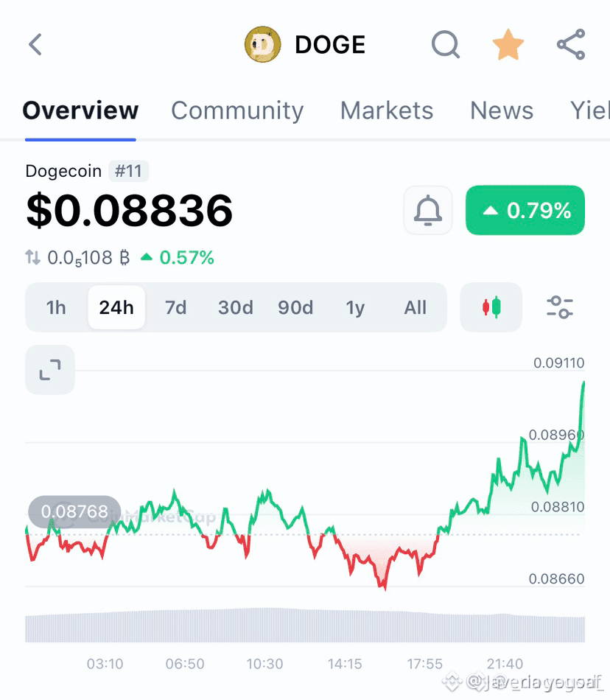610x700 pixels.
Task: Select the 7d time range
Action: (176, 307)
